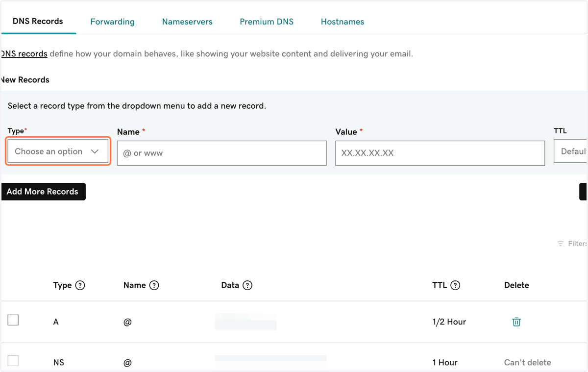588x372 pixels.
Task: Click the Add More Records button
Action: tap(43, 192)
